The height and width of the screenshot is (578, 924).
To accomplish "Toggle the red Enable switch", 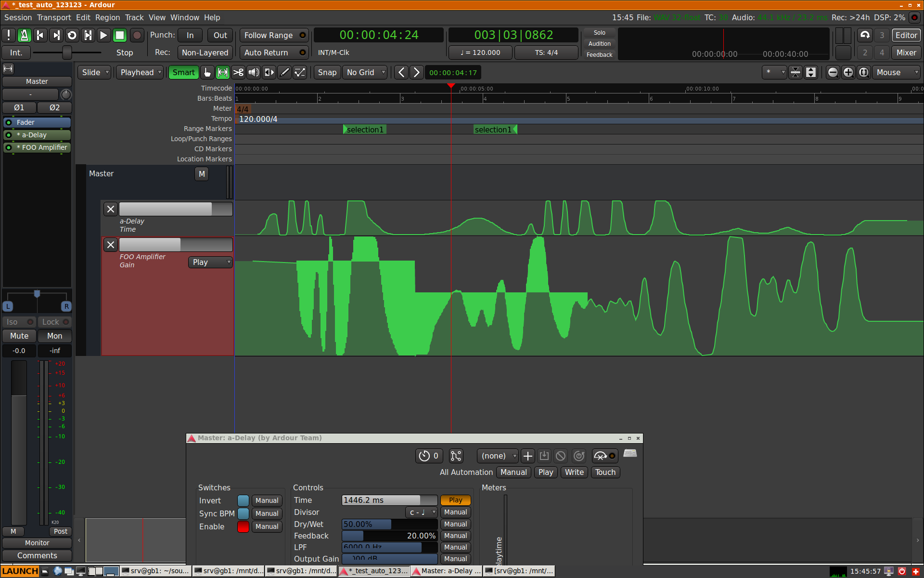I will pyautogui.click(x=243, y=526).
